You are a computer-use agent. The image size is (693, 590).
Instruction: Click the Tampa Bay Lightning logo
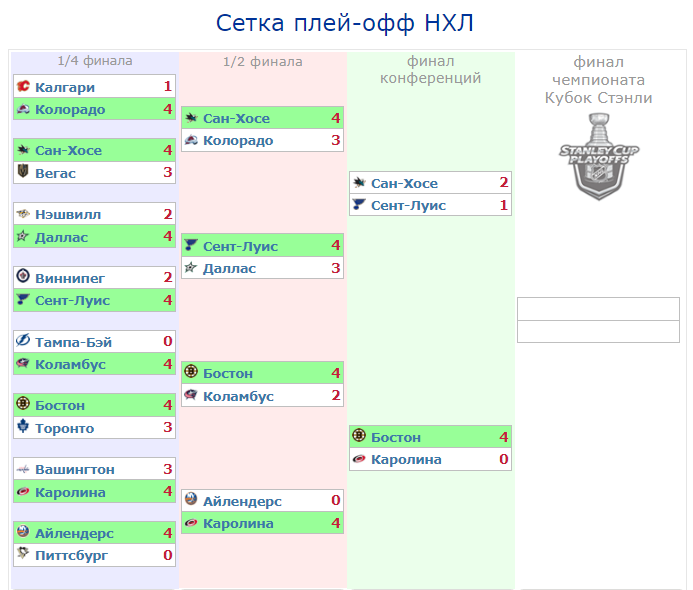click(23, 342)
